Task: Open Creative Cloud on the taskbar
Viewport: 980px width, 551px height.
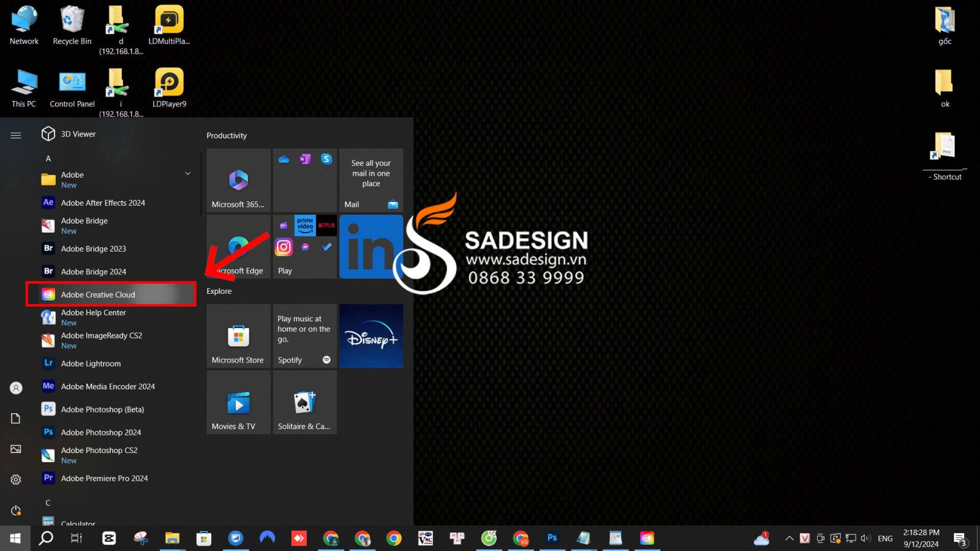Action: pos(647,538)
